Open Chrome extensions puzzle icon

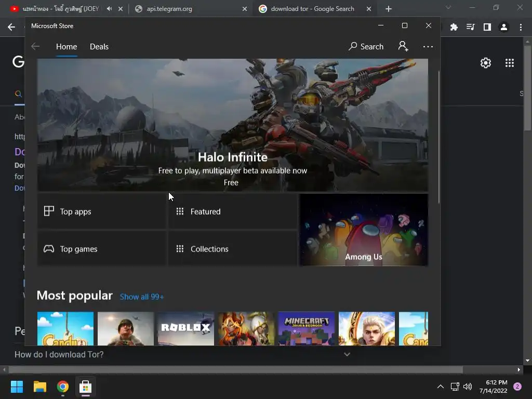(454, 27)
